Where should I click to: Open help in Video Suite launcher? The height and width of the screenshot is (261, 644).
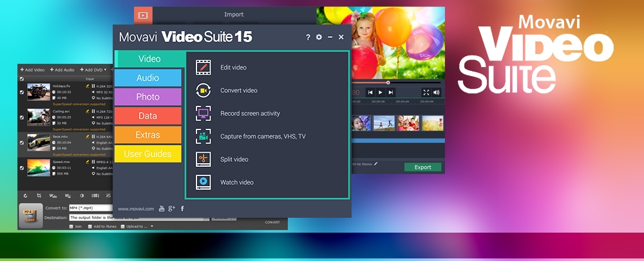click(x=308, y=37)
